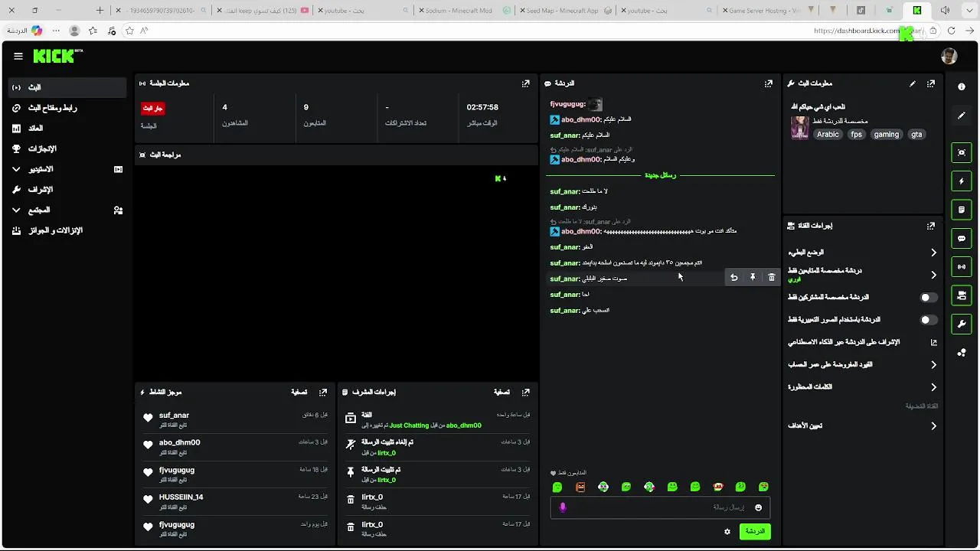Open slow mode settings (الوضع البطيء)
980x551 pixels.
click(863, 253)
